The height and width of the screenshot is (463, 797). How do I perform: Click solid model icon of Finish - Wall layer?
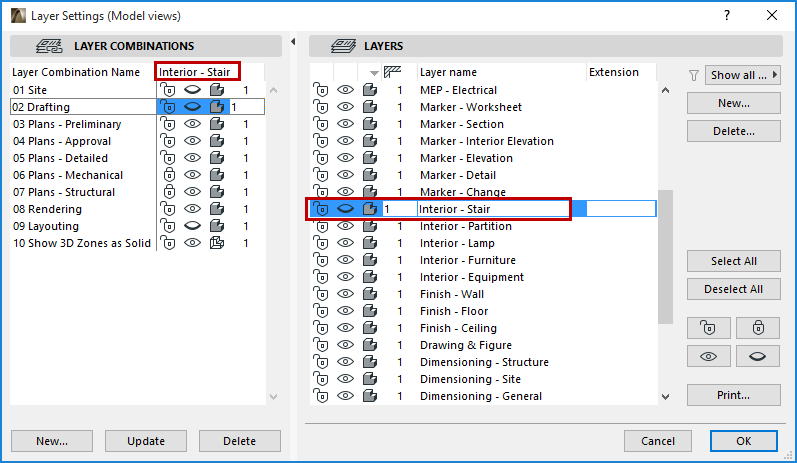(x=369, y=294)
